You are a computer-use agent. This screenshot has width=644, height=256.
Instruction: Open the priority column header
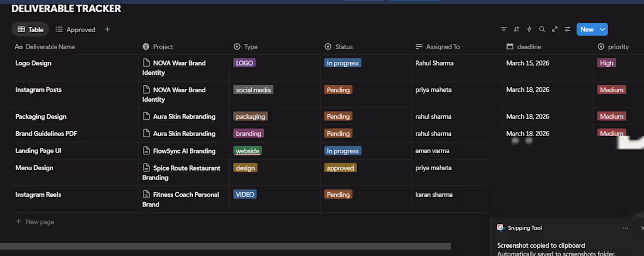click(x=613, y=47)
